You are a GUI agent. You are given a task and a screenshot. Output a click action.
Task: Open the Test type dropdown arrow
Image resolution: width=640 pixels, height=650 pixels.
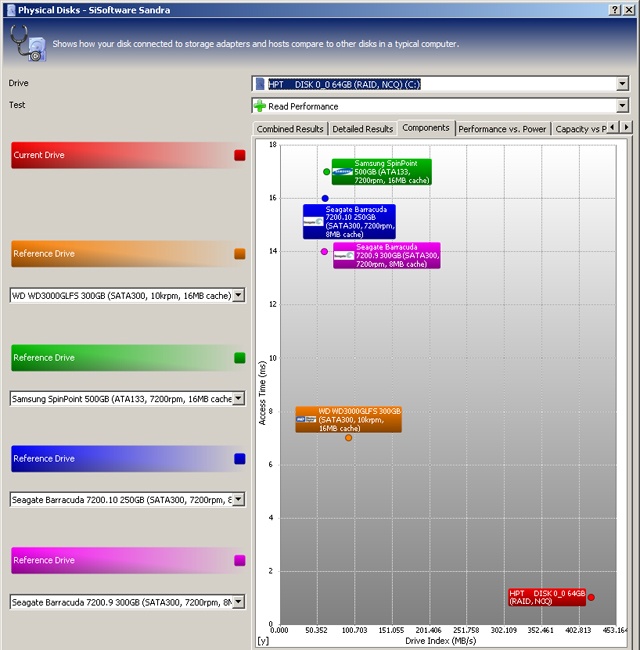point(622,106)
